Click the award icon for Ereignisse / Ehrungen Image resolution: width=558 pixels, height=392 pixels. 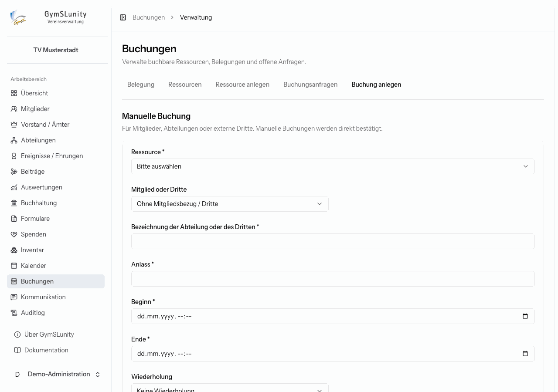point(14,156)
